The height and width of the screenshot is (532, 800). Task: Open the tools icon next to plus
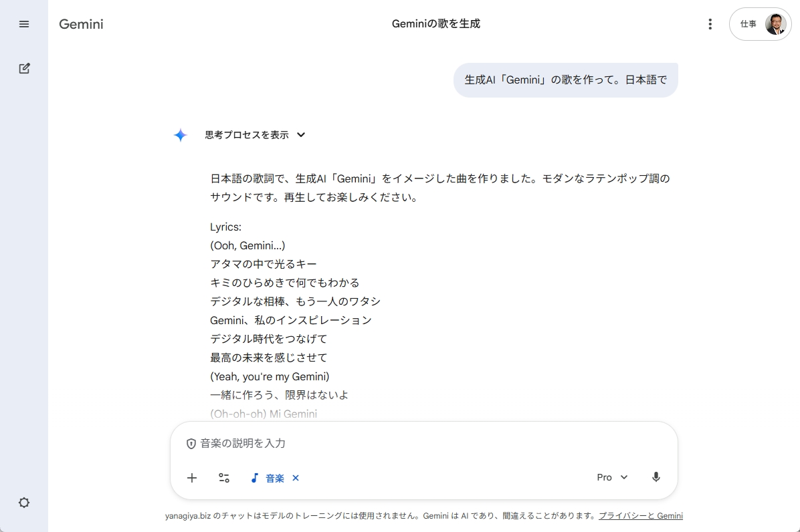pyautogui.click(x=223, y=478)
